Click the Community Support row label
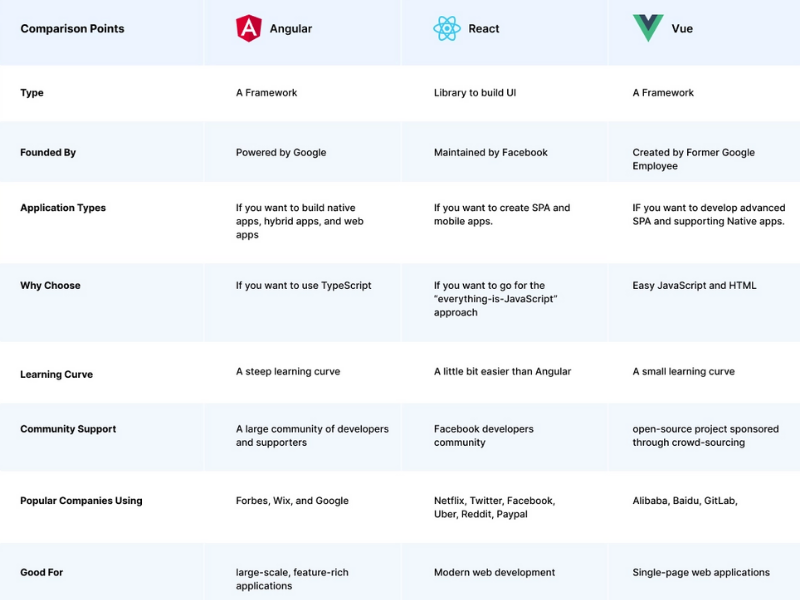The width and height of the screenshot is (800, 600). point(68,429)
